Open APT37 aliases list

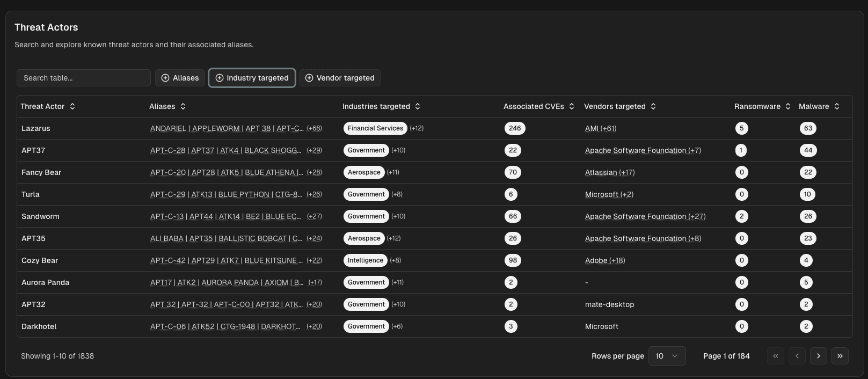(226, 150)
